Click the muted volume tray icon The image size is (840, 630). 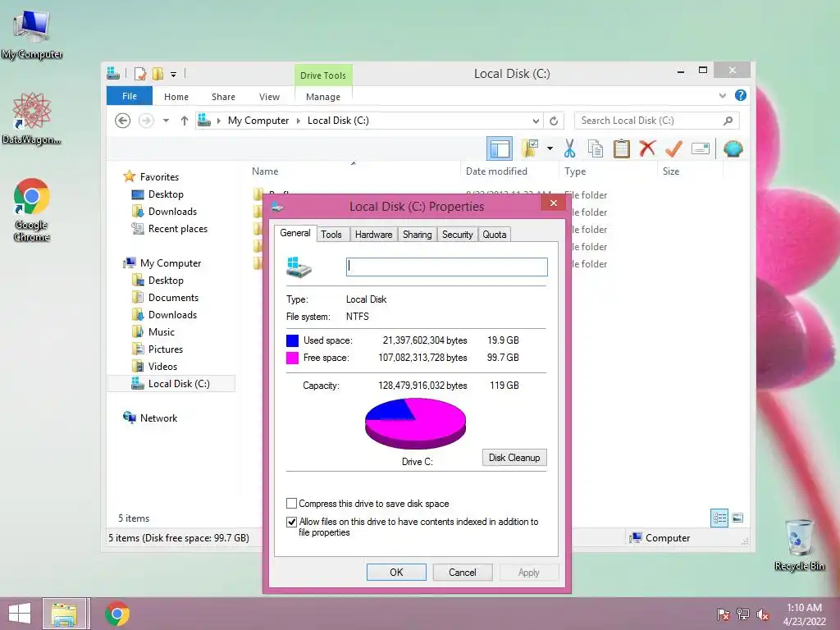point(762,614)
